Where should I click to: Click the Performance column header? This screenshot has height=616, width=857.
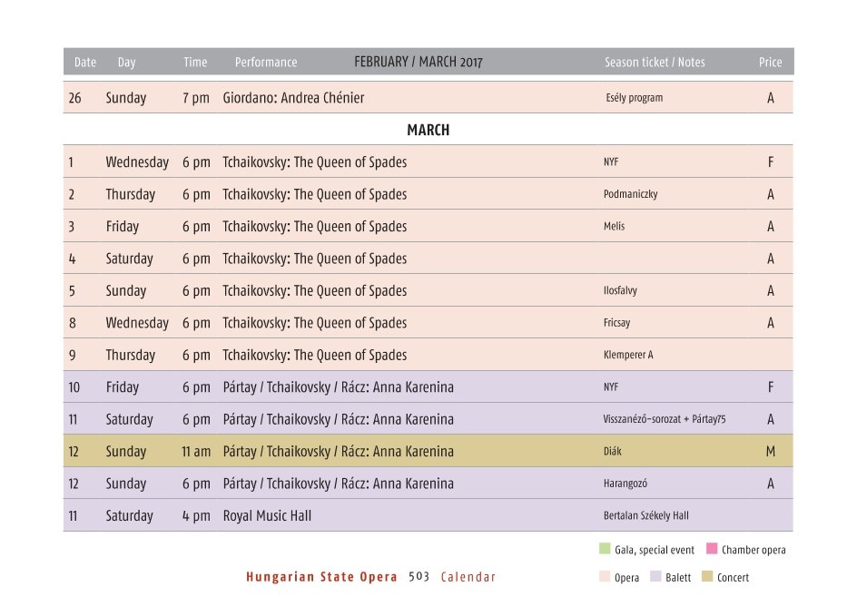pyautogui.click(x=266, y=63)
